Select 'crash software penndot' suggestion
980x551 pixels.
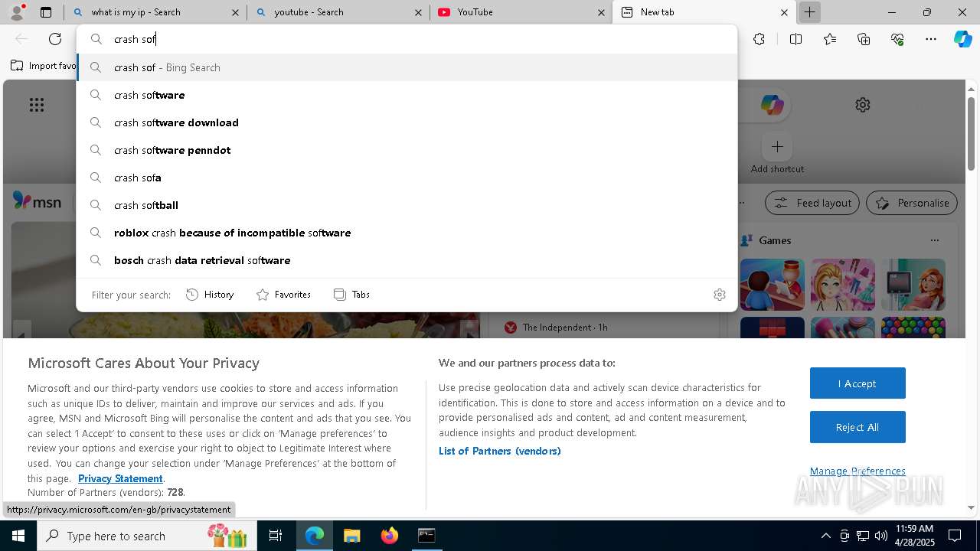click(407, 150)
